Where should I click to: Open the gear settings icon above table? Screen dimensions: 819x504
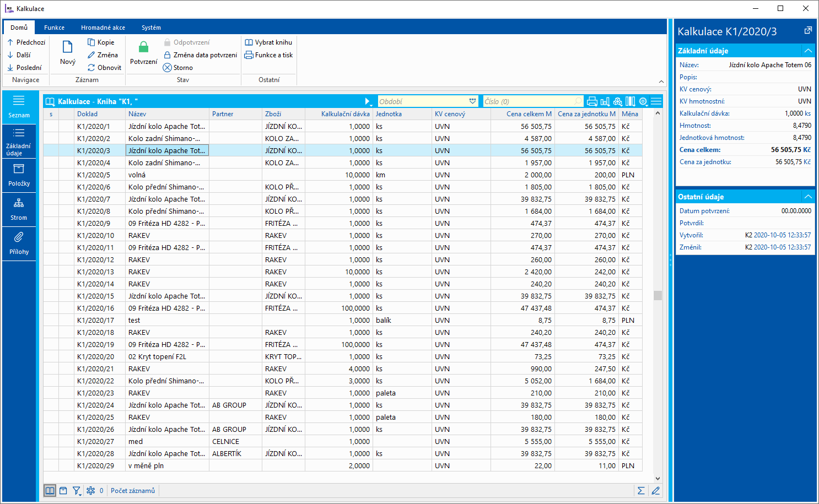pos(643,101)
